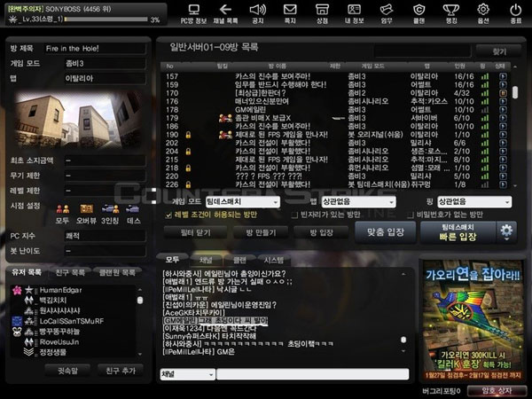Open 채널 chat target dropdown
The width and height of the screenshot is (532, 399).
pos(188,374)
